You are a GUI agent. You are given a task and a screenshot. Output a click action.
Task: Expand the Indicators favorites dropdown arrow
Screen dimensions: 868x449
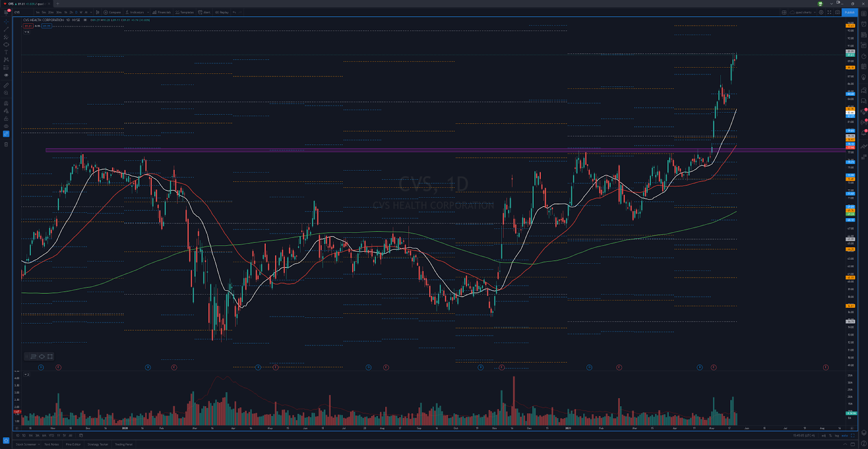[x=148, y=12]
